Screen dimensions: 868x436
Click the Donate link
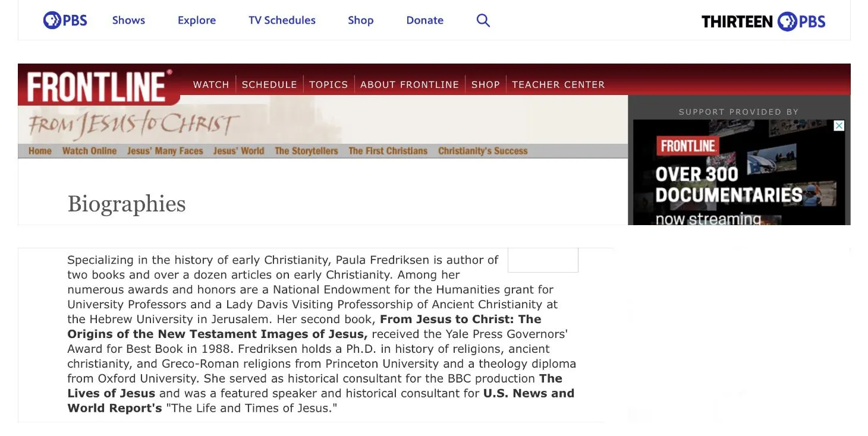click(x=424, y=20)
